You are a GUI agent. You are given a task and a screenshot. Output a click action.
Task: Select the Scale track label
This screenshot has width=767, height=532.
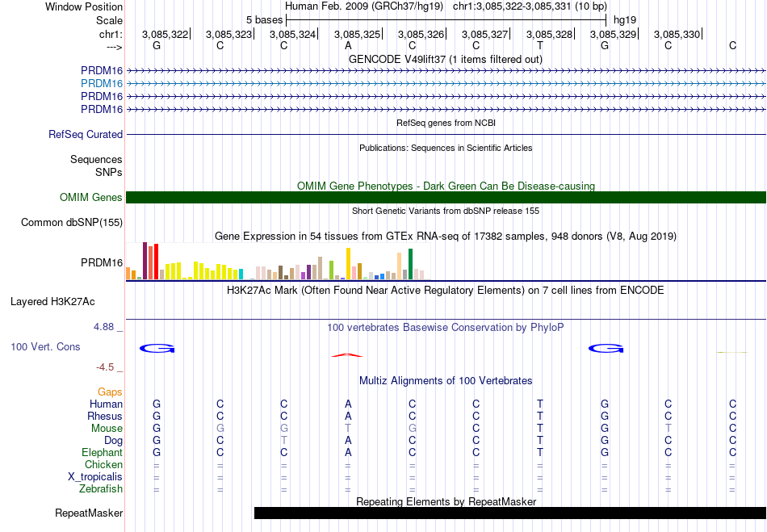[x=109, y=20]
